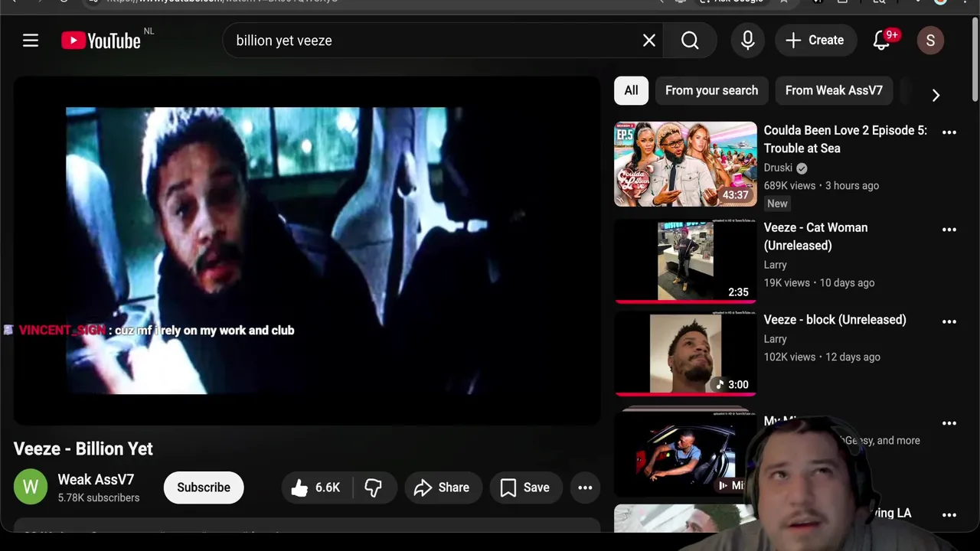
Task: Click the video title Veeze - Billion Yet
Action: (83, 449)
